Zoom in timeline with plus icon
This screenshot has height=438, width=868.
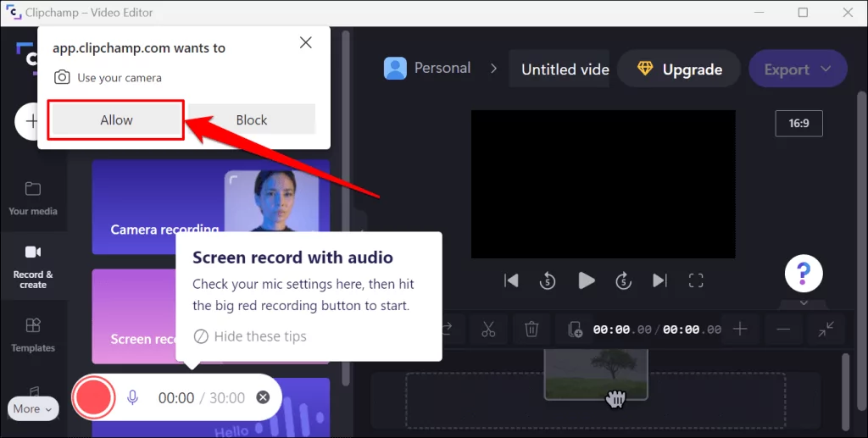(x=740, y=329)
